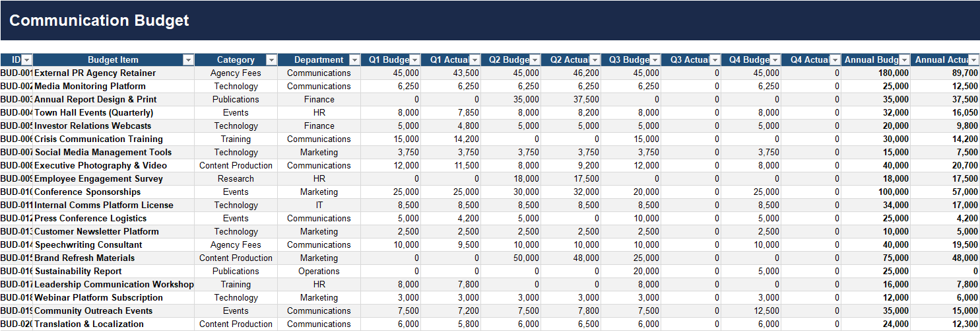
Task: Select cell Annual Report Design & Print
Action: [x=114, y=100]
